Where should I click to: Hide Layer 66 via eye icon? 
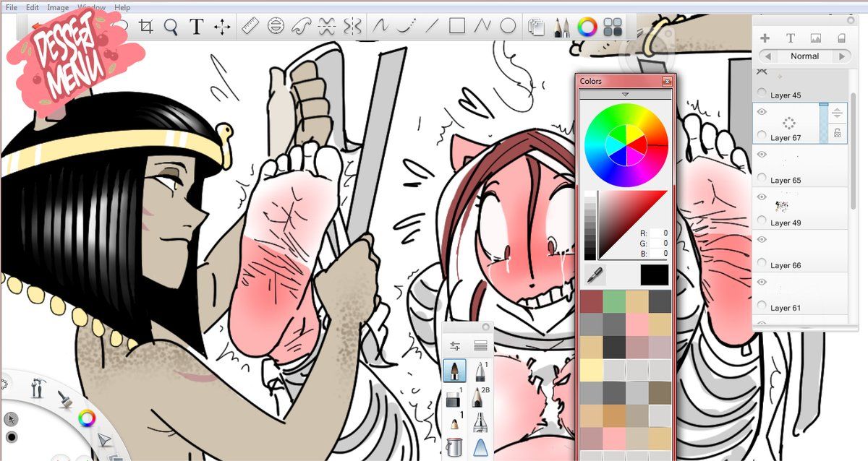[761, 239]
